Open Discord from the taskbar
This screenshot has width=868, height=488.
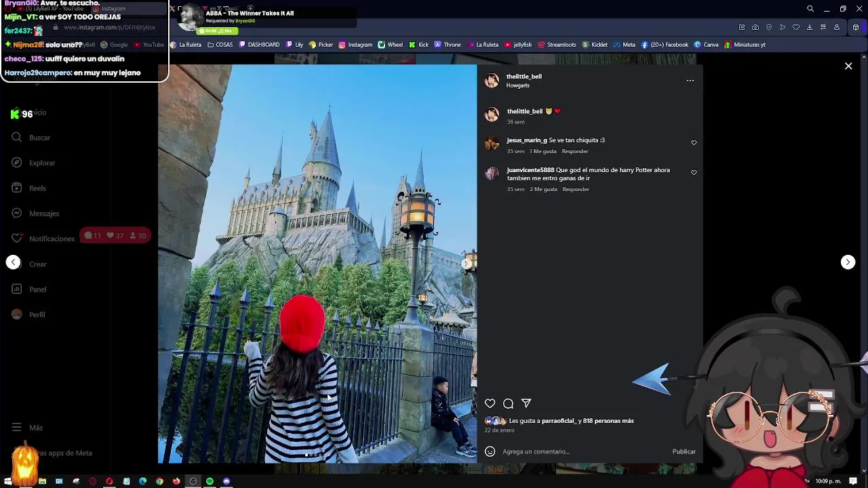pos(226,481)
